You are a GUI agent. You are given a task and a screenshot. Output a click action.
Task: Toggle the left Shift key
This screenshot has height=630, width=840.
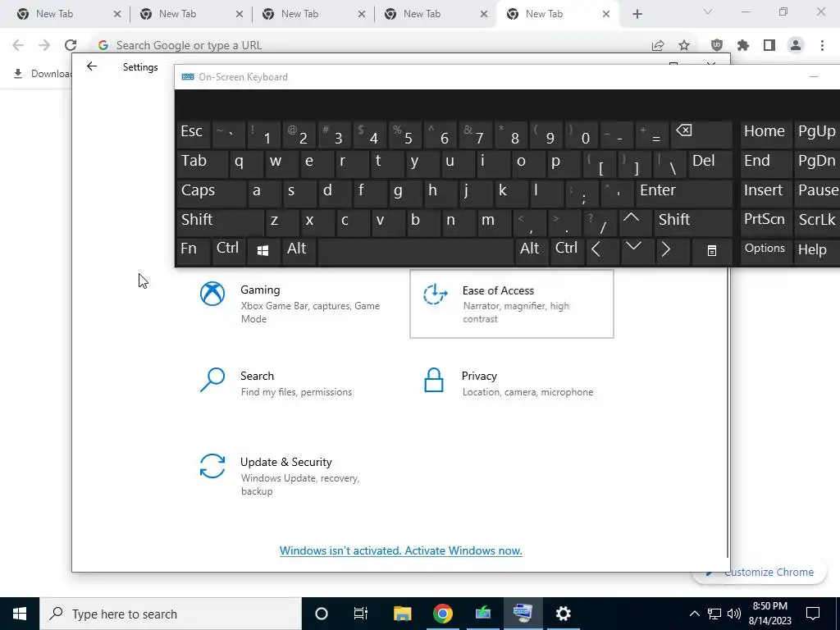(x=220, y=221)
